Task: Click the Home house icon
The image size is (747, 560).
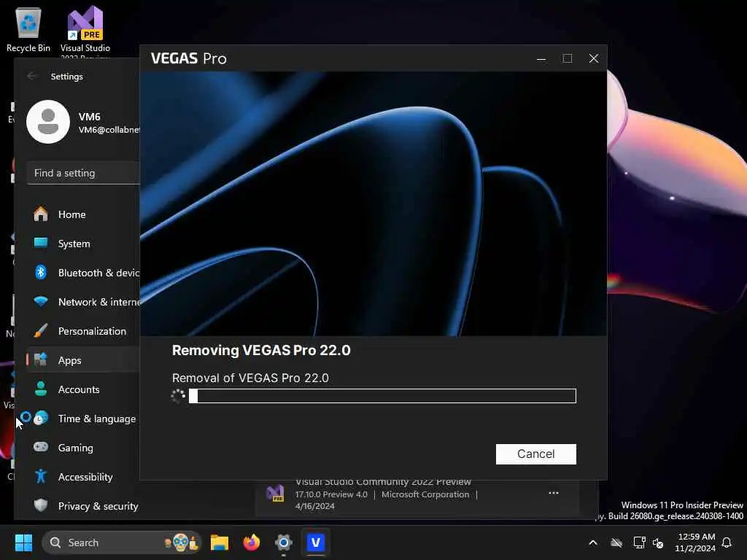Action: coord(41,214)
